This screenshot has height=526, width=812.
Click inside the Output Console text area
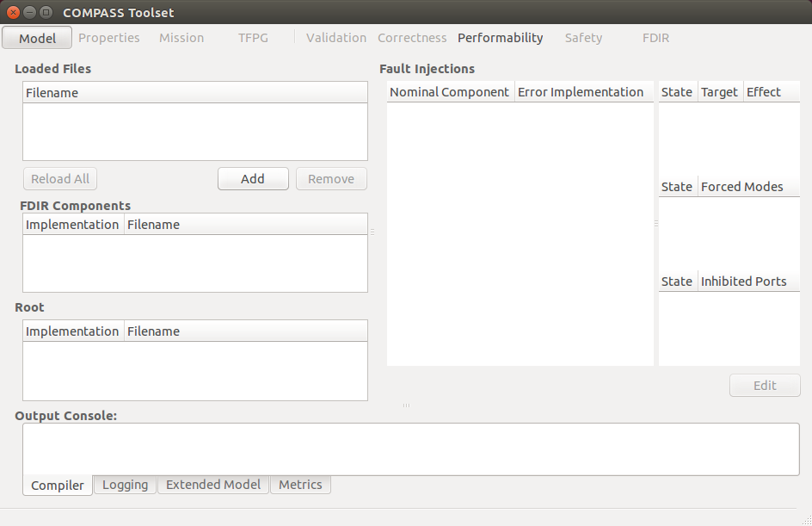(x=411, y=449)
